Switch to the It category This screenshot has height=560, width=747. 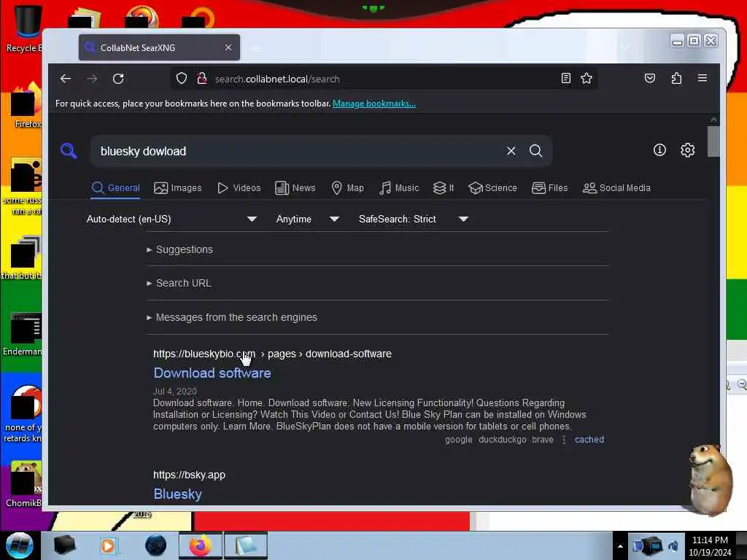(x=444, y=188)
